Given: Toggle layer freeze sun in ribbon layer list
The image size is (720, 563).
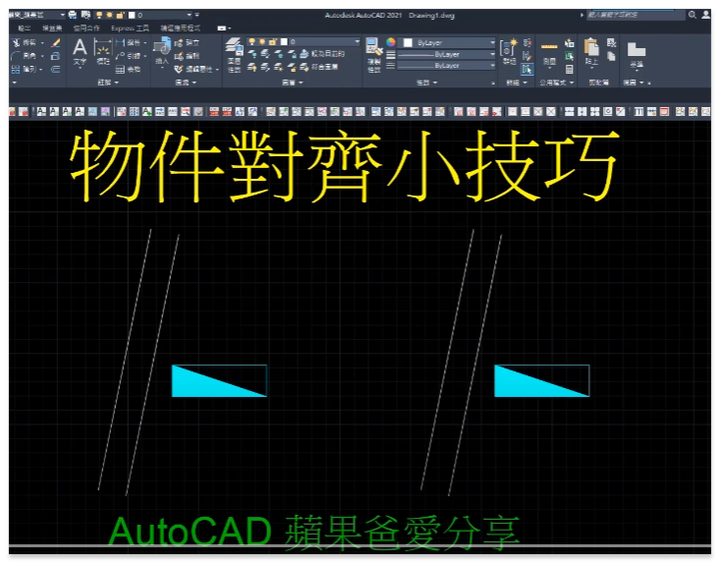Looking at the screenshot, I should 262,42.
